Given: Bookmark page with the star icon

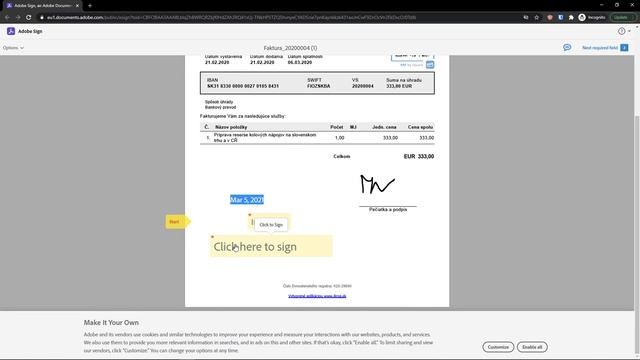Looking at the screenshot, I should (x=537, y=17).
